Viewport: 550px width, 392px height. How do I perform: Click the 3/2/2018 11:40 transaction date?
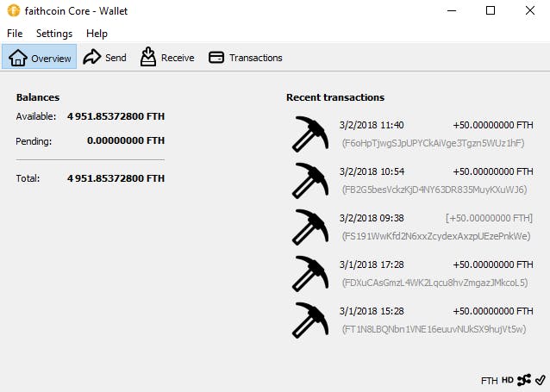coord(372,125)
